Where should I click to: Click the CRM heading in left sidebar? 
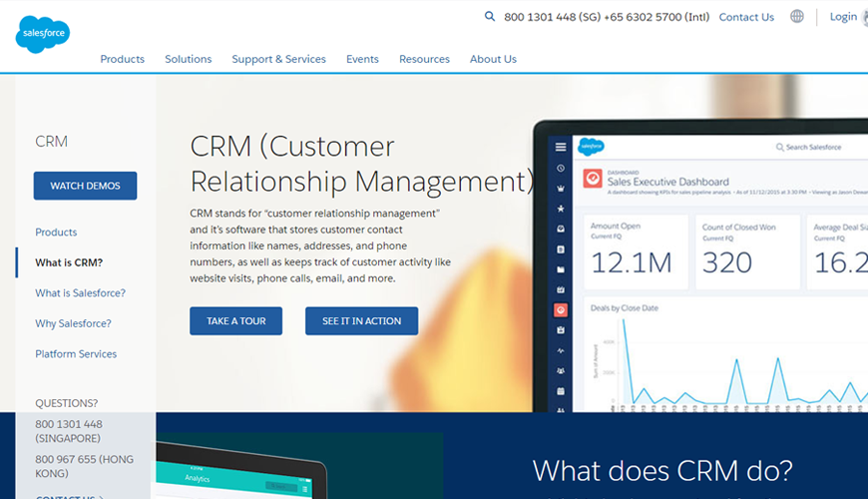point(52,142)
